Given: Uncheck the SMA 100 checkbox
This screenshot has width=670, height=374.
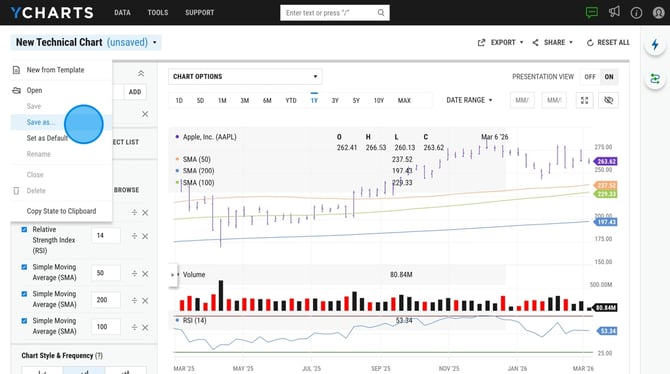Looking at the screenshot, I should pyautogui.click(x=24, y=321).
